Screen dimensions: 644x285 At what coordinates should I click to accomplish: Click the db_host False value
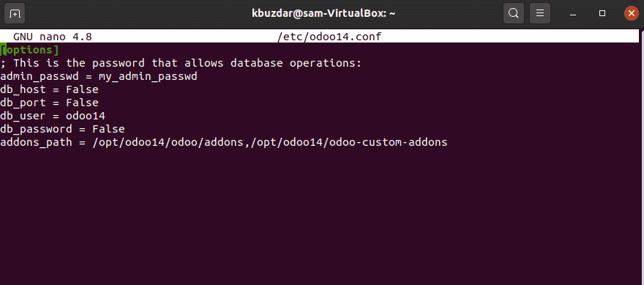click(82, 89)
